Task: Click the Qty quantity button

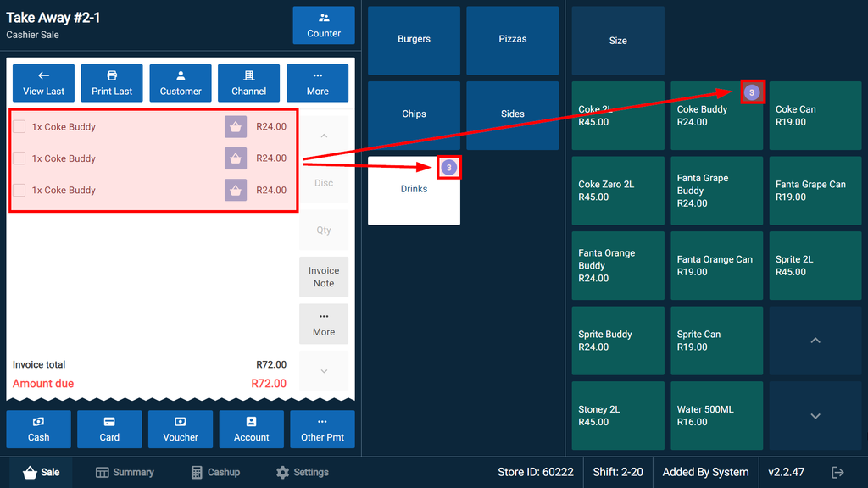Action: (324, 230)
